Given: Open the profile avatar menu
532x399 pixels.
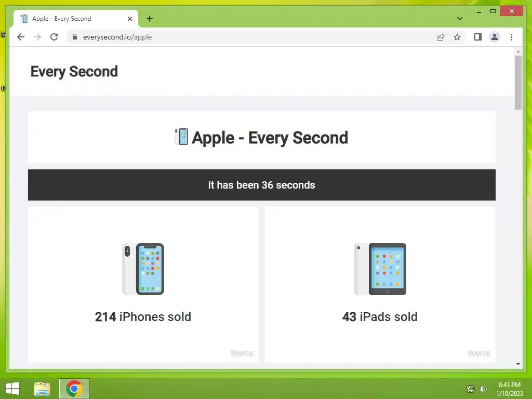Looking at the screenshot, I should click(495, 37).
